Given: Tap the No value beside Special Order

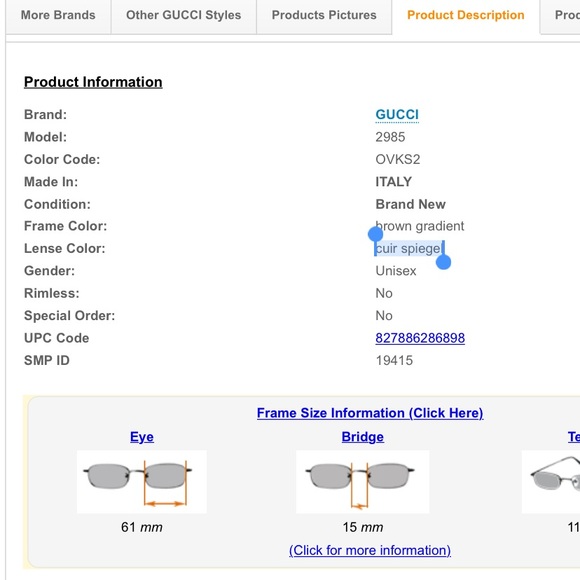Looking at the screenshot, I should (x=384, y=316).
